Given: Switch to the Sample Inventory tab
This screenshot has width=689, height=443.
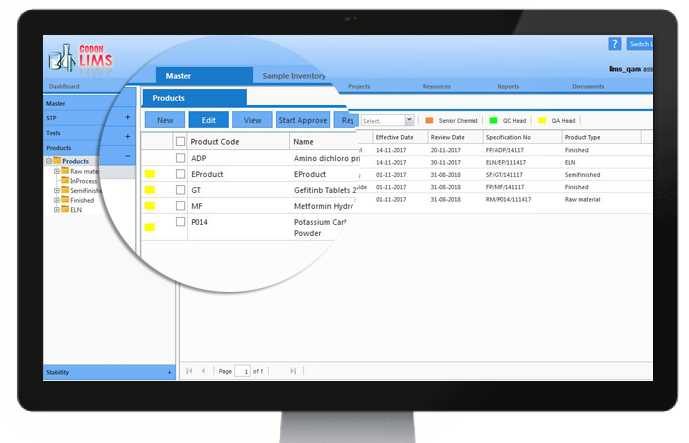Looking at the screenshot, I should tap(295, 75).
